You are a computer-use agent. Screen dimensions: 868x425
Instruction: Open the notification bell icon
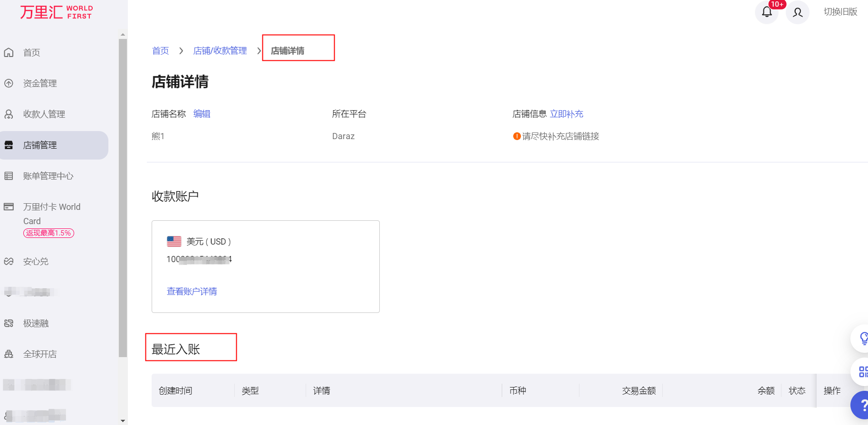click(x=766, y=12)
